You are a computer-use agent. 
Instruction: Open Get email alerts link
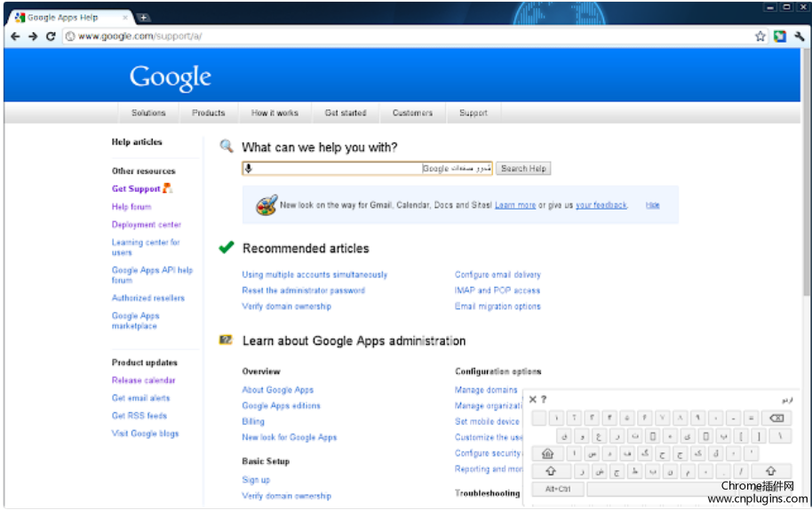click(141, 398)
